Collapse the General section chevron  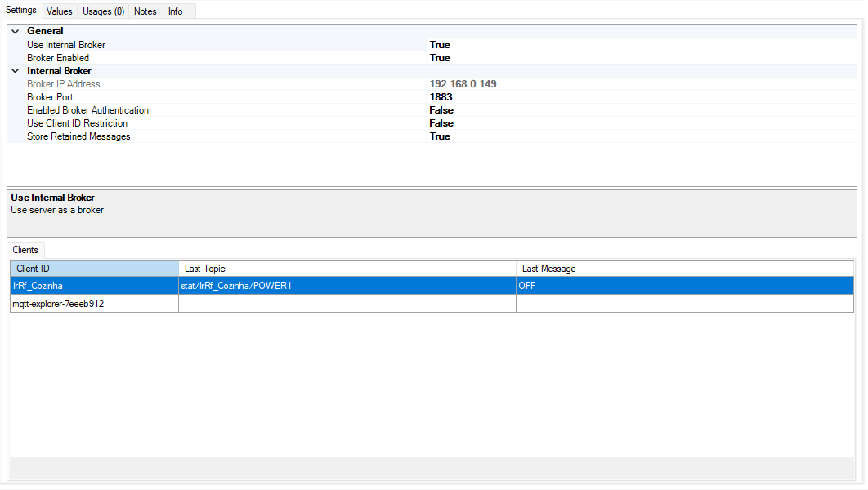click(x=15, y=31)
